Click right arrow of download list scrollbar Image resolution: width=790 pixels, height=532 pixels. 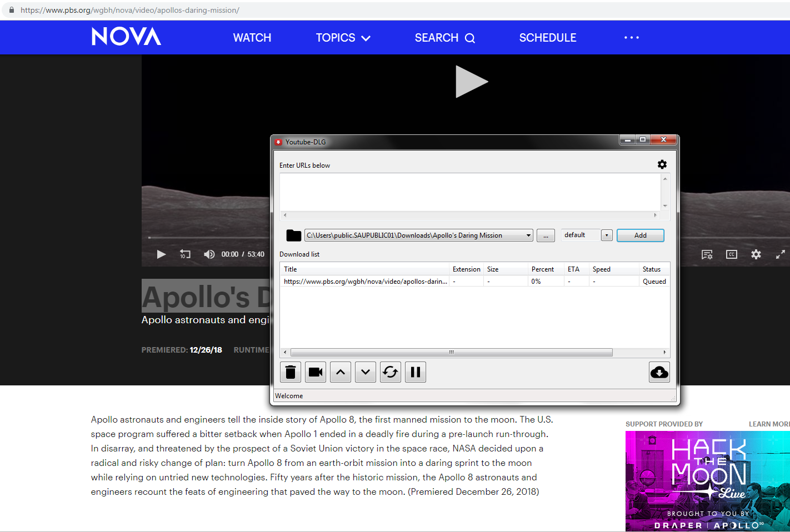664,352
